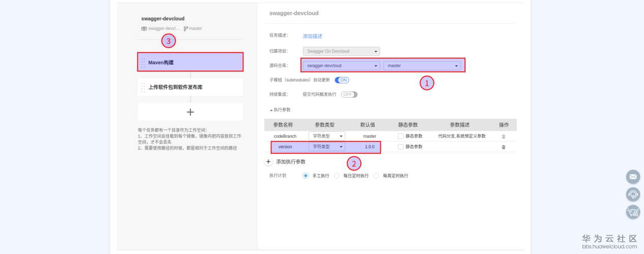Click the 1.0.0 default value field

pyautogui.click(x=370, y=147)
